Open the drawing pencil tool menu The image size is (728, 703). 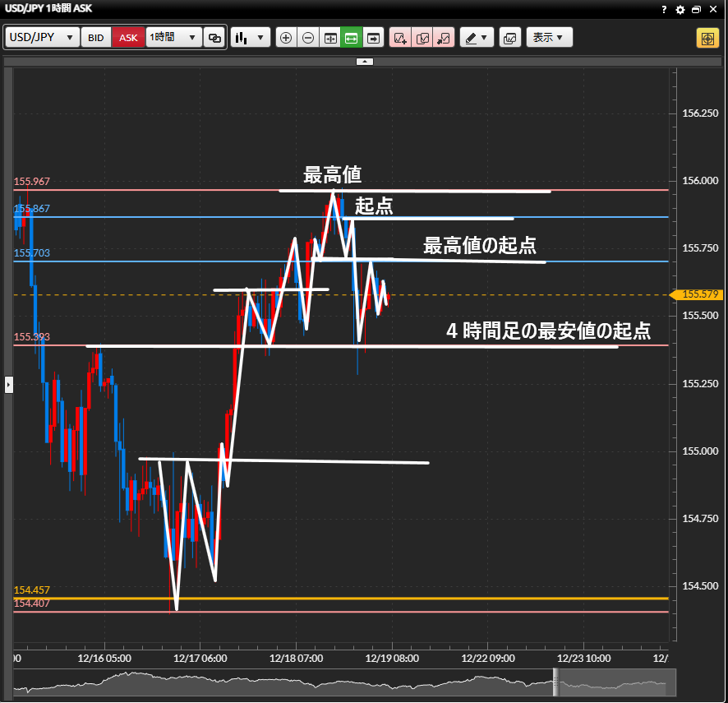476,38
